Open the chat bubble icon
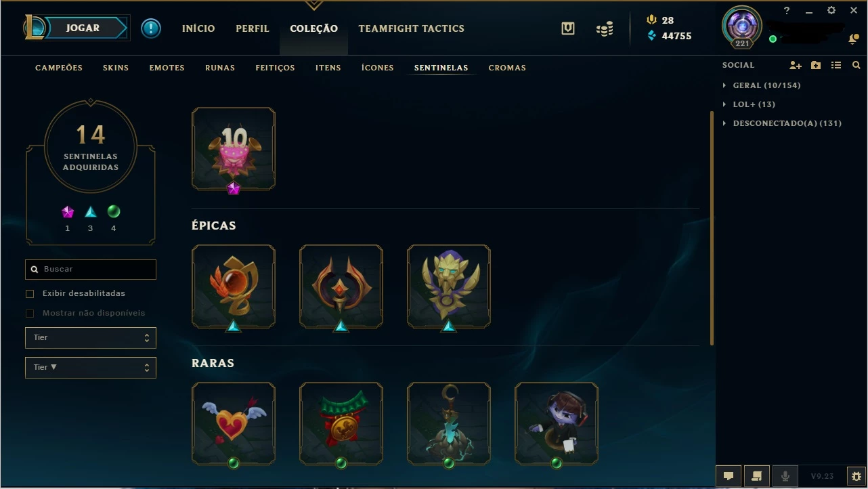This screenshot has height=489, width=868. [729, 476]
